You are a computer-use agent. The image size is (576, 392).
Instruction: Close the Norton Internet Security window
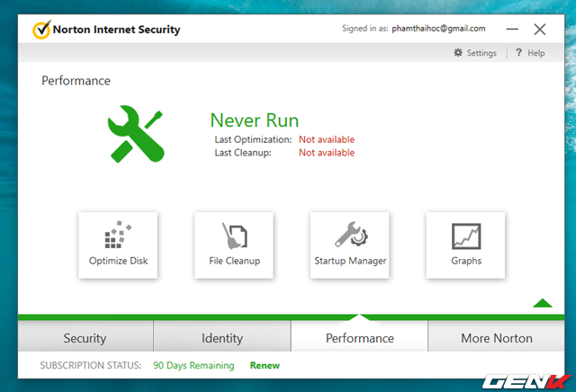click(x=540, y=30)
